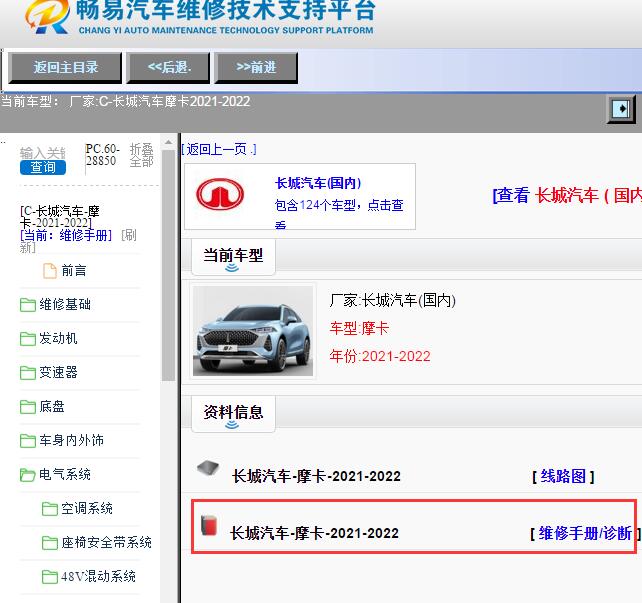The height and width of the screenshot is (603, 642).
Task: Click the blue 摩卡 car thumbnail
Action: coord(253,331)
